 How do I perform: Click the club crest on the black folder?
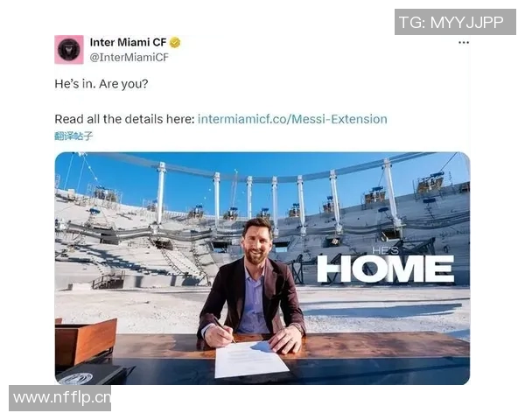(x=76, y=379)
